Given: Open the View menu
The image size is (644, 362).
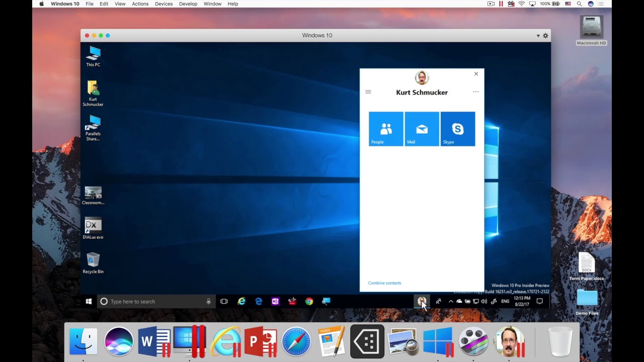Looking at the screenshot, I should click(120, 4).
